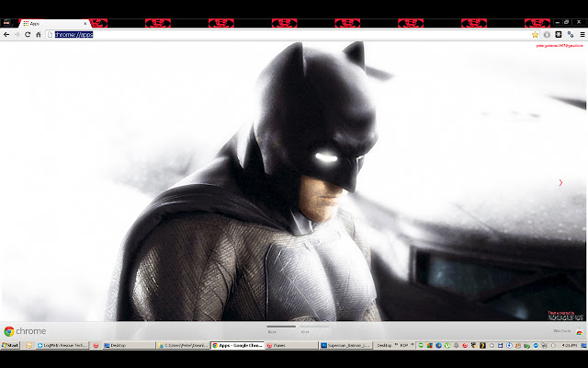Click the Chrome Web Store rainbow icon
This screenshot has height=368, width=588.
pos(580,331)
